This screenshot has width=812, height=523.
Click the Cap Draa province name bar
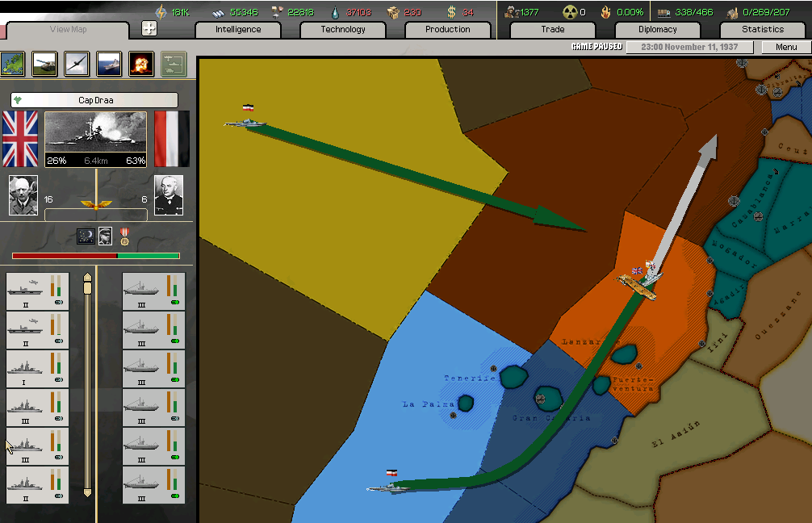pos(94,100)
